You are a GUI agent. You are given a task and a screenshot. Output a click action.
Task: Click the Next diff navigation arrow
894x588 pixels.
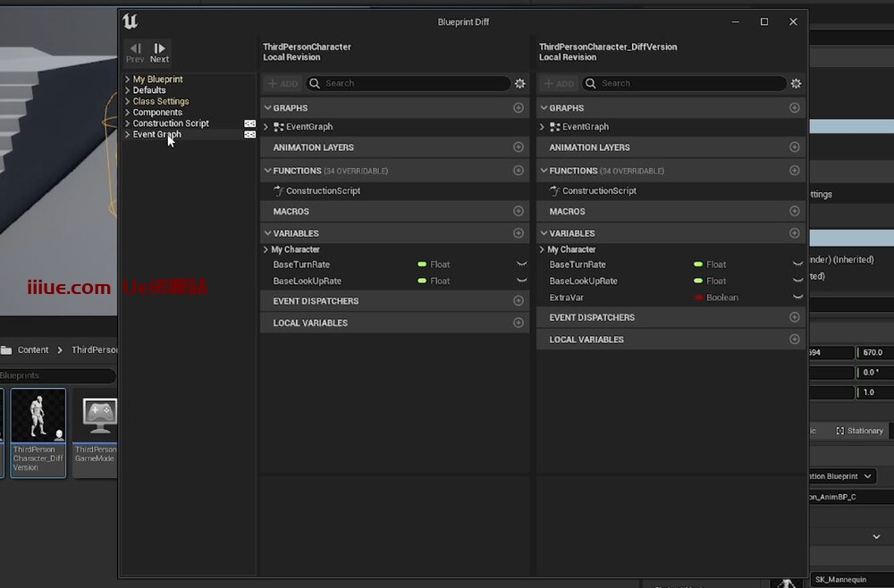coord(159,50)
